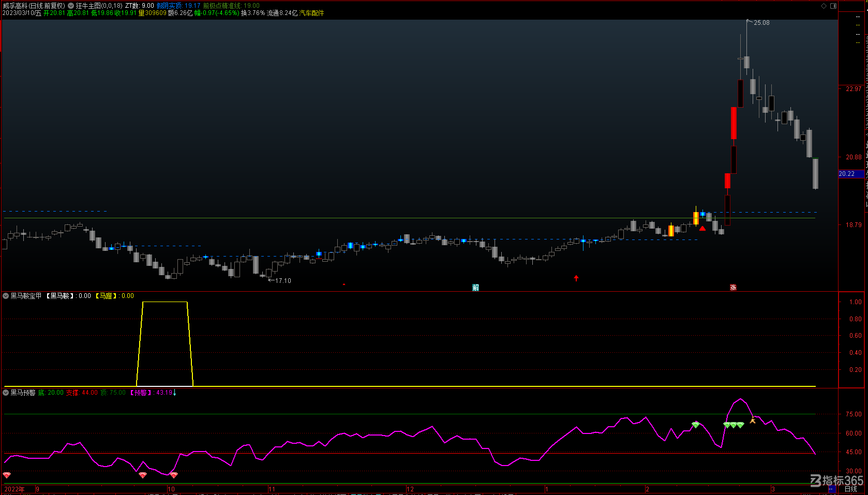Click the red triangle signal under yellow candle

[x=702, y=228]
